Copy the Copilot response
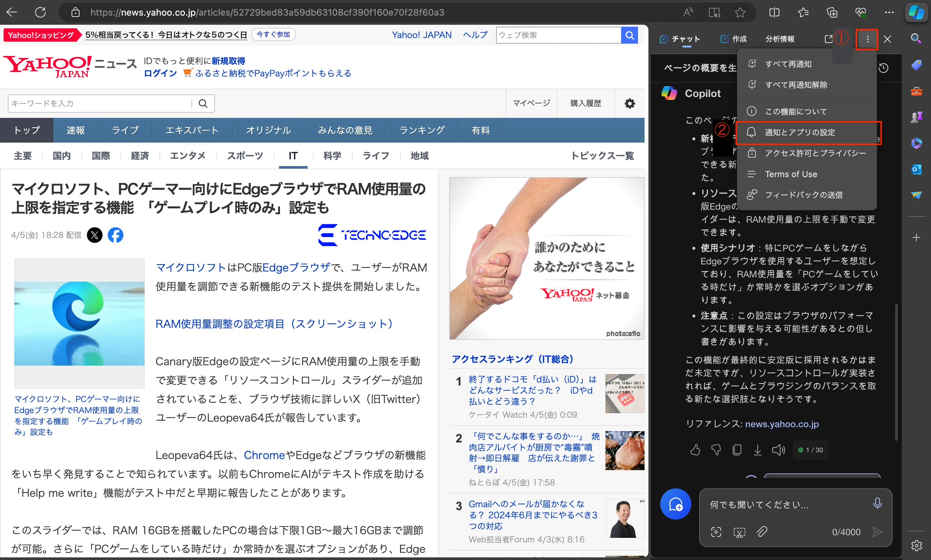931x560 pixels. pyautogui.click(x=737, y=450)
